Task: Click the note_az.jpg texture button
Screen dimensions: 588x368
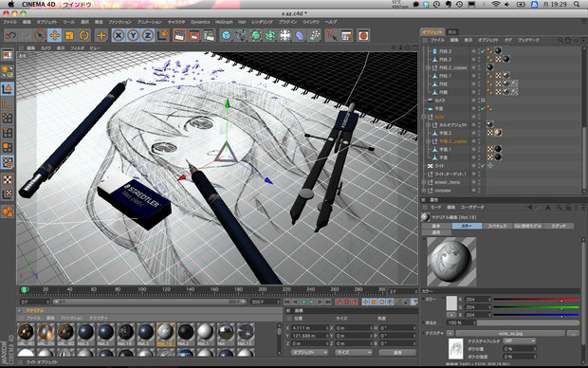Action: pyautogui.click(x=510, y=333)
